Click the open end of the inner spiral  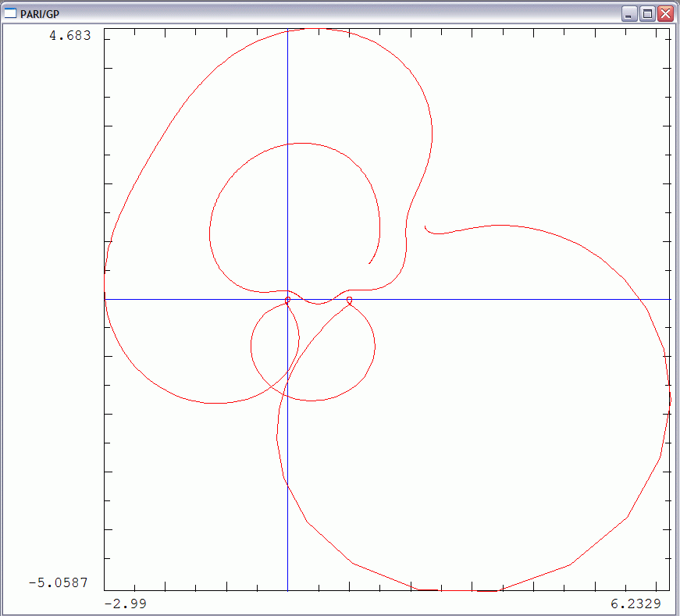(369, 263)
